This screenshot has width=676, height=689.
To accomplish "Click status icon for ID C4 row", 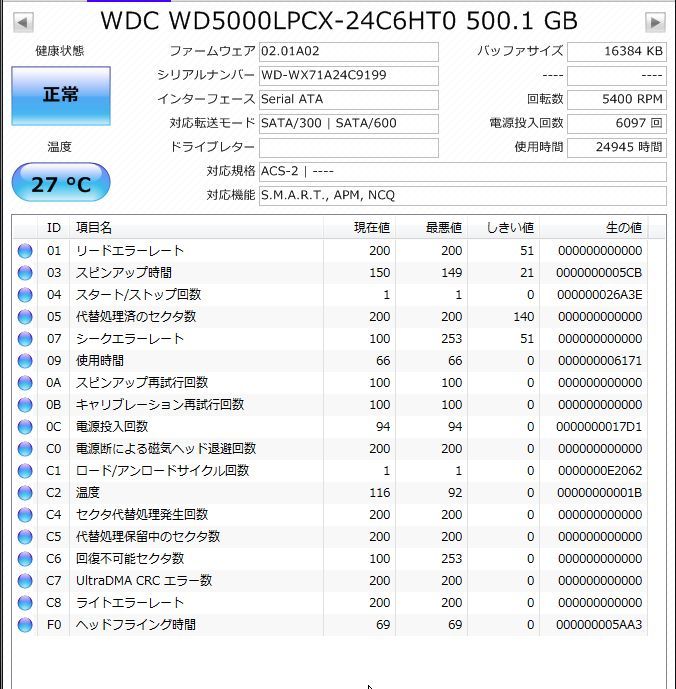I will (x=25, y=515).
